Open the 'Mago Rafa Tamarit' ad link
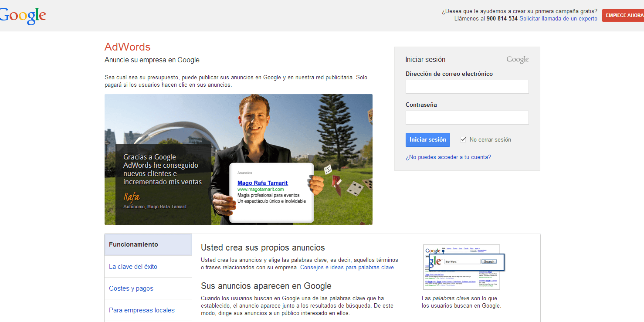The image size is (644, 322). coord(262,183)
